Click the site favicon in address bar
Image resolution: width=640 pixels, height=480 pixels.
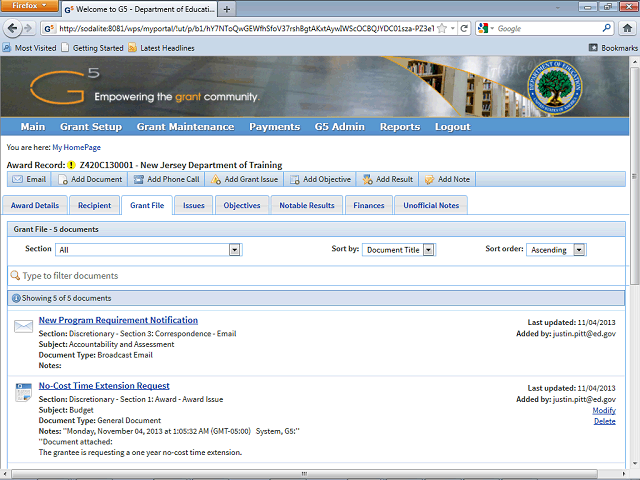49,29
